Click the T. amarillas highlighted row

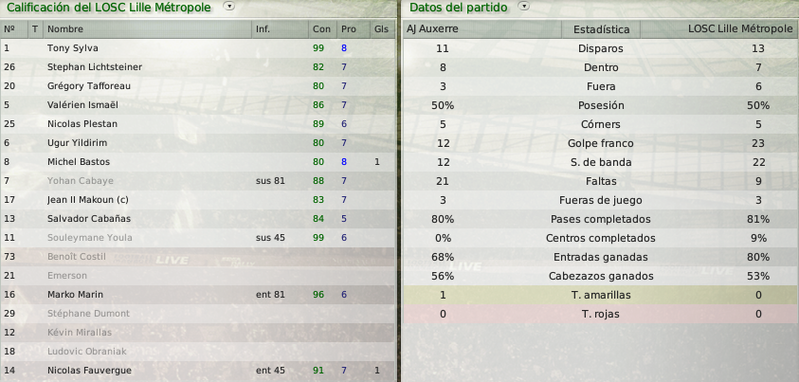(601, 295)
